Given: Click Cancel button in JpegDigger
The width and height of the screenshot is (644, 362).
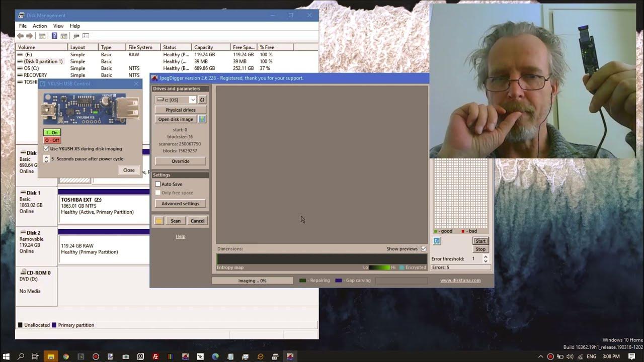Looking at the screenshot, I should (197, 221).
